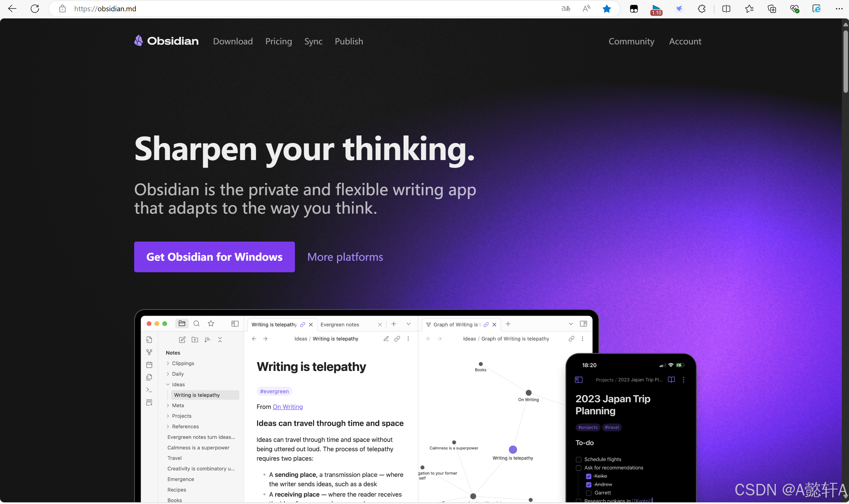Click the page's vertical scrollbar thumb
Image resolution: width=849 pixels, height=504 pixels.
click(845, 61)
